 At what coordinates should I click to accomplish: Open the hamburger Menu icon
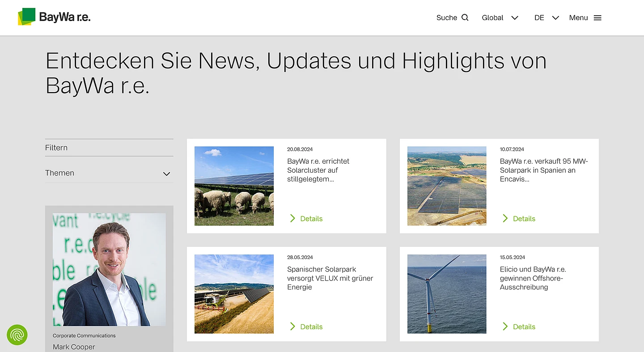(x=597, y=18)
